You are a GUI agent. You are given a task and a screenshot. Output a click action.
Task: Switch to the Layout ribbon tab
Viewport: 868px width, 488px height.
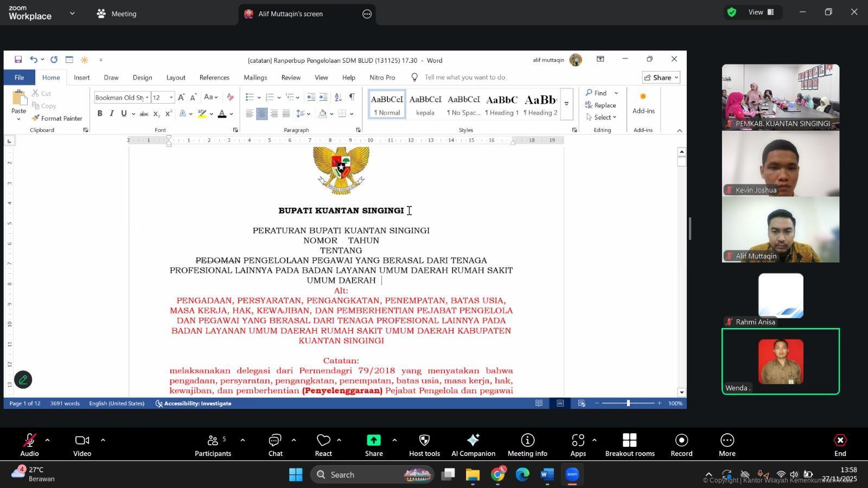(176, 78)
